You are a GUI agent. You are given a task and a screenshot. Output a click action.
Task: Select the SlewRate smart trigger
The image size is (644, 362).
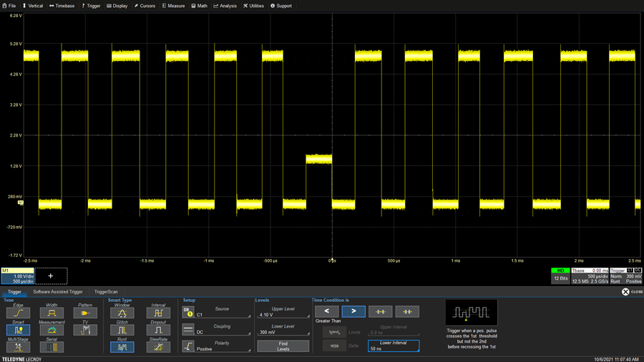158,347
